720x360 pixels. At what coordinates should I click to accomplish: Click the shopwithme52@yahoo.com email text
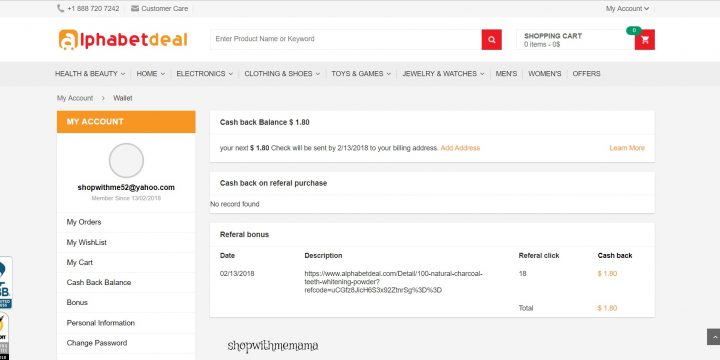[x=126, y=187]
